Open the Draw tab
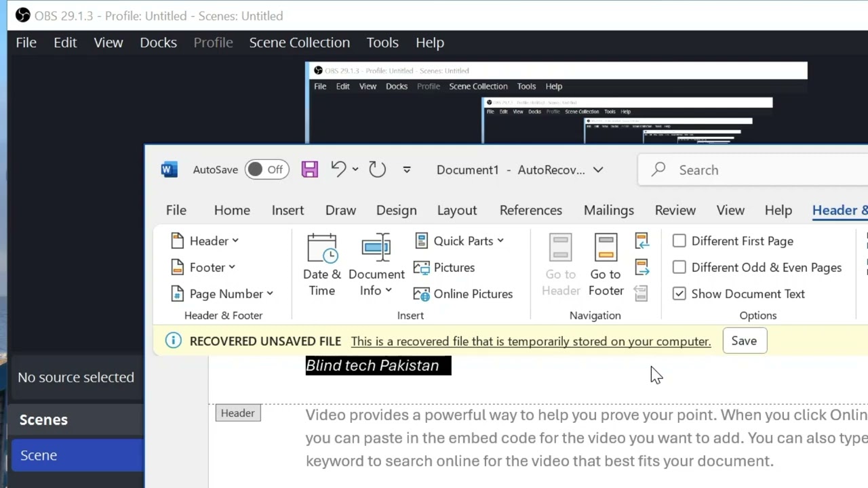Viewport: 868px width, 488px height. click(340, 210)
